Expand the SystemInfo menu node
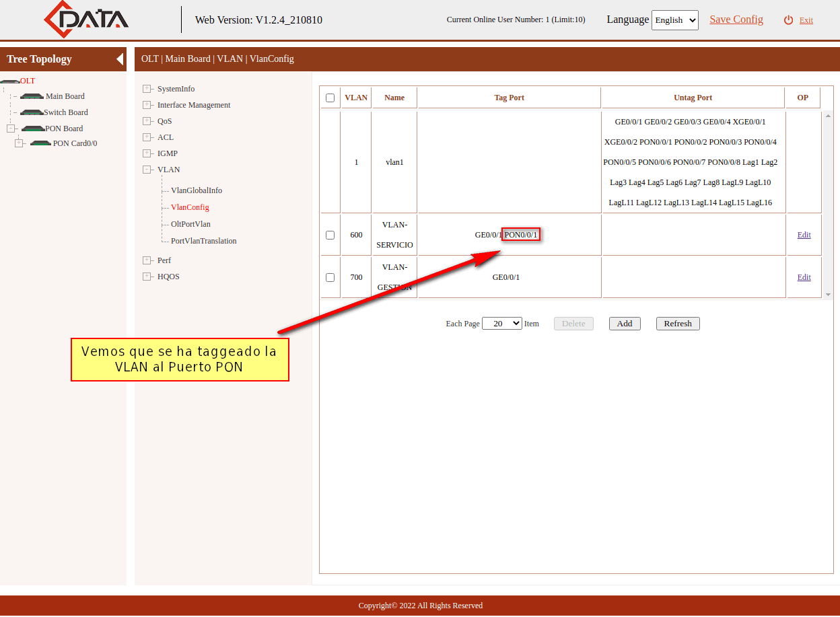 (147, 89)
